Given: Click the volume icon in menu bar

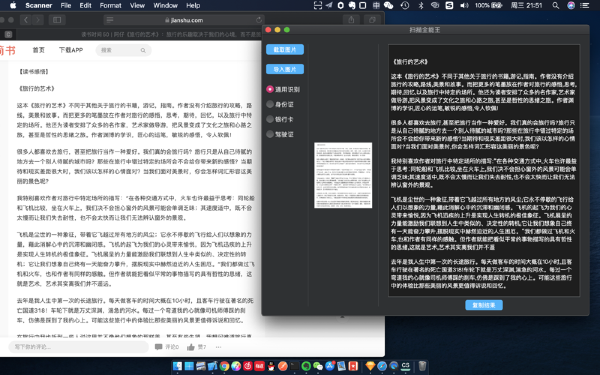Looking at the screenshot, I should [464, 5].
